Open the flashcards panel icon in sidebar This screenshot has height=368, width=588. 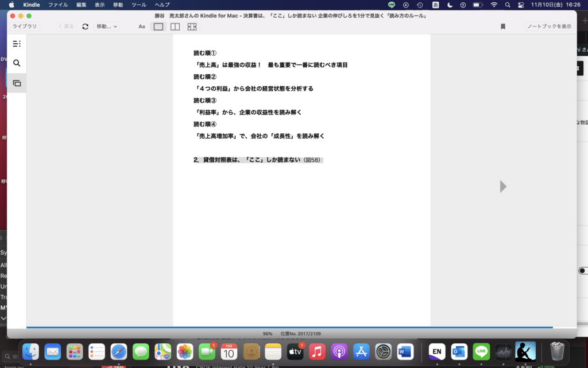[17, 83]
